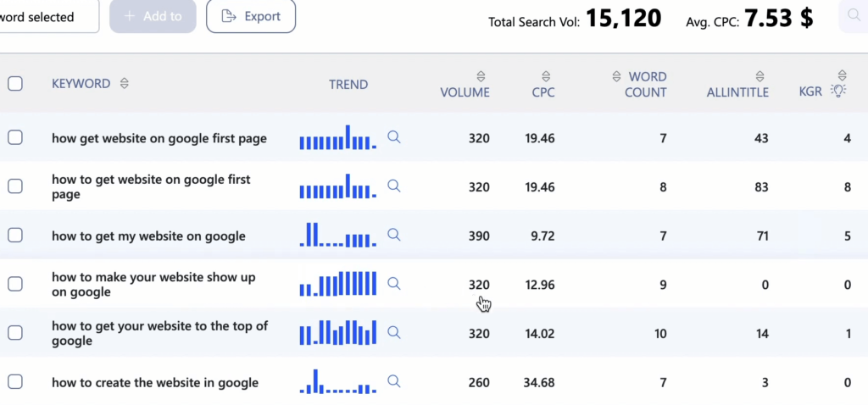The image size is (868, 405).
Task: Click magnifier icon for 'how to get my website on google'
Action: pyautogui.click(x=393, y=235)
